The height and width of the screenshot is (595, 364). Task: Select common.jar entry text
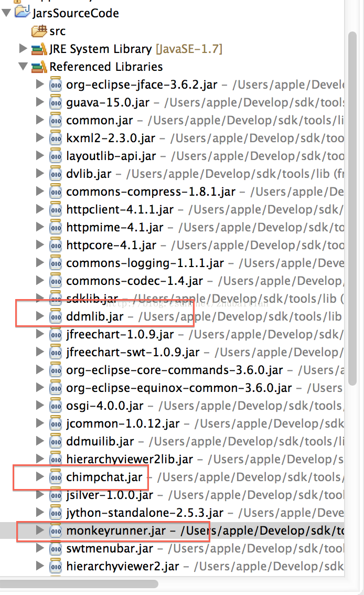click(99, 120)
